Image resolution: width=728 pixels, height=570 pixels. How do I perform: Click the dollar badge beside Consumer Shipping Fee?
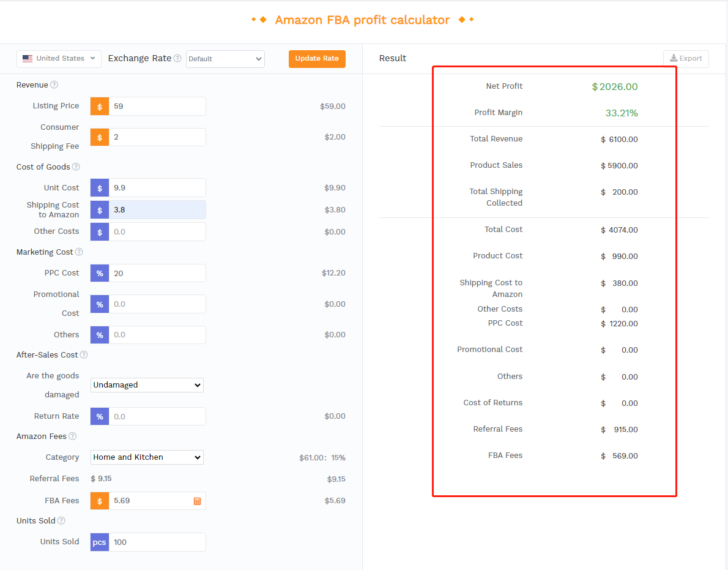[99, 137]
